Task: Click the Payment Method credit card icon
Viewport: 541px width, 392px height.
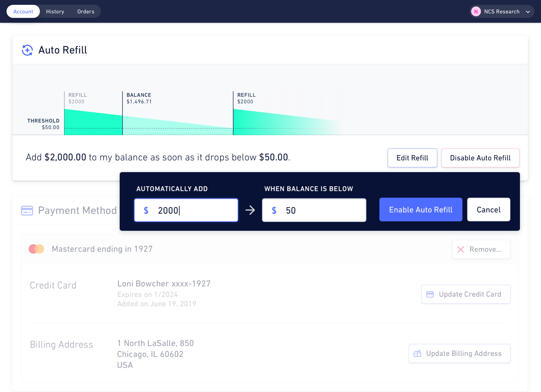Action: (27, 210)
